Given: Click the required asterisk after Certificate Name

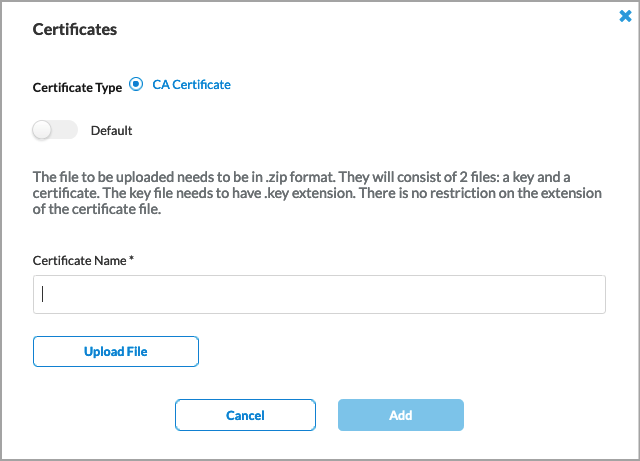Looking at the screenshot, I should 131,260.
